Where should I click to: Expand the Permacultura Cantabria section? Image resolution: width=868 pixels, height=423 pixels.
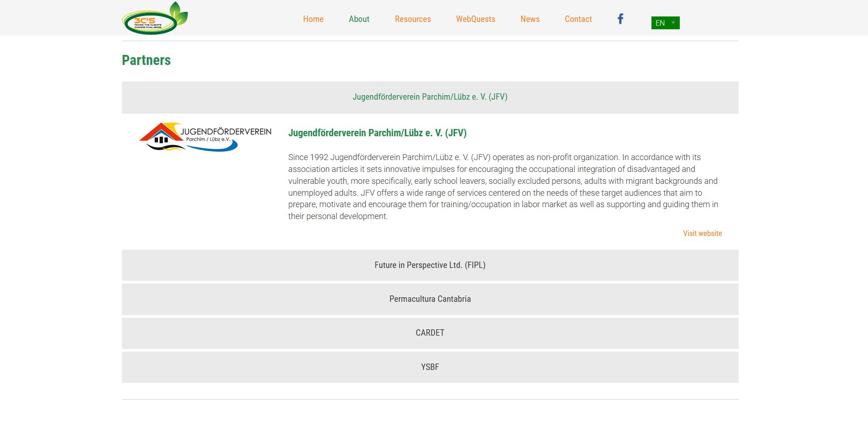pyautogui.click(x=430, y=299)
